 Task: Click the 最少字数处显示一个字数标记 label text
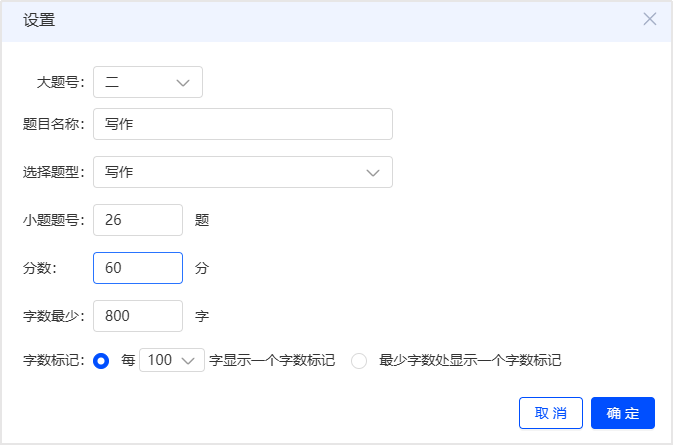(470, 360)
